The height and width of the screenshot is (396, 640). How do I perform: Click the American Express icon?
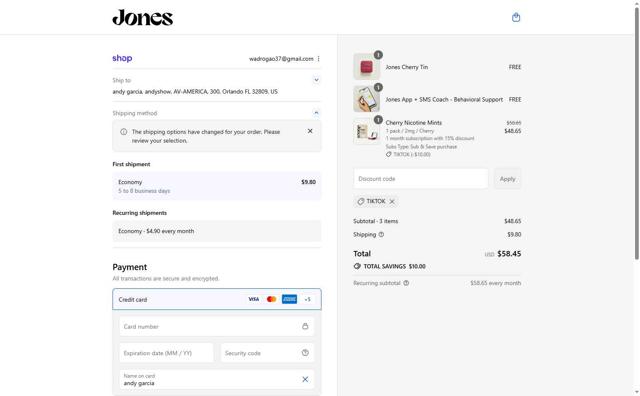(289, 299)
